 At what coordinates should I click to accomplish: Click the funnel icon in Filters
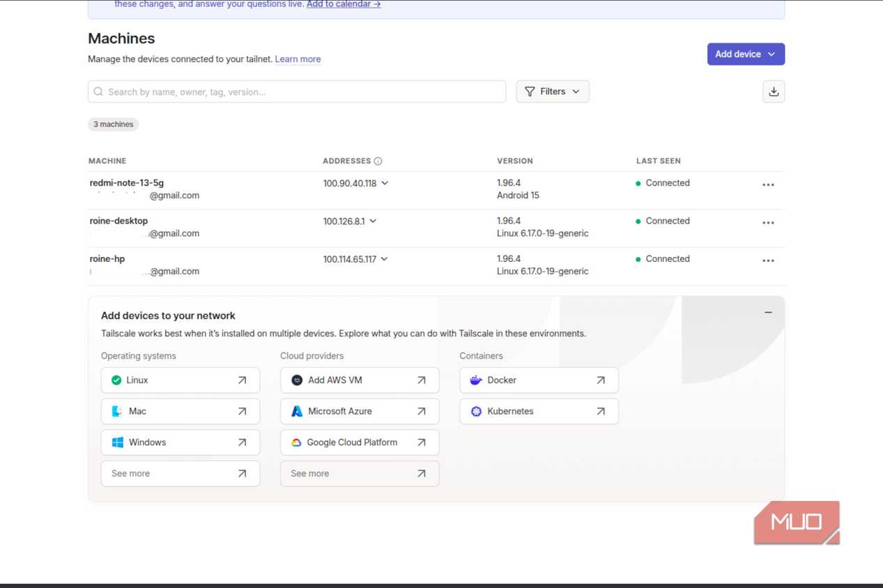click(530, 91)
